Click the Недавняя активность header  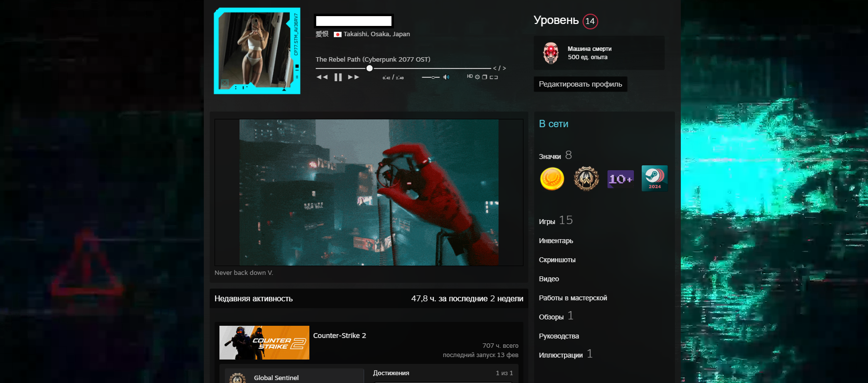click(254, 298)
